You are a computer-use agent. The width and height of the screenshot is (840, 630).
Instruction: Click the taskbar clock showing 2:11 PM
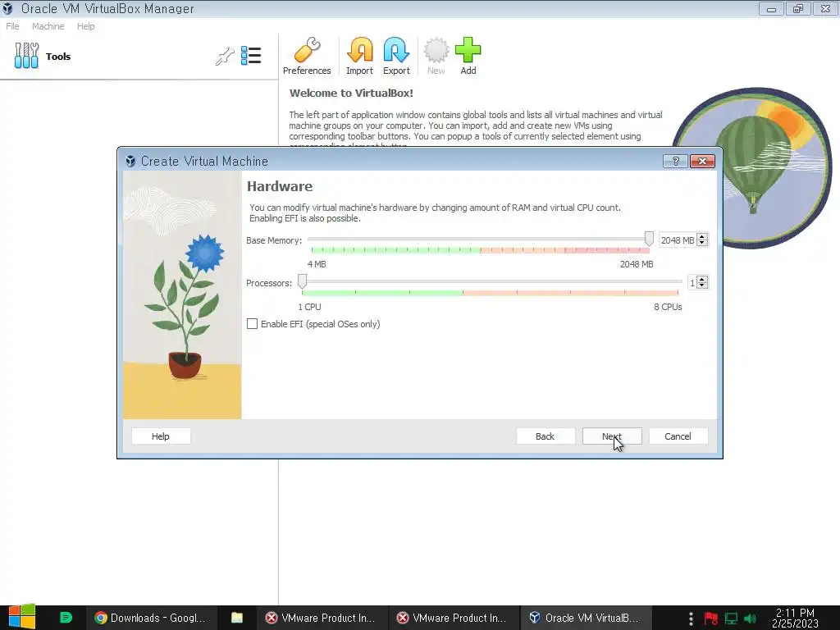pos(795,618)
